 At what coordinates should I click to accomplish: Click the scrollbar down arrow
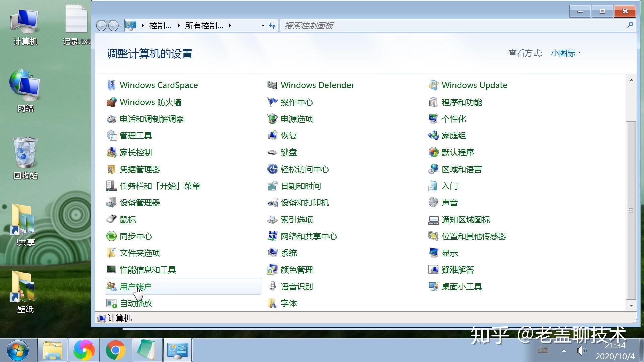point(631,306)
